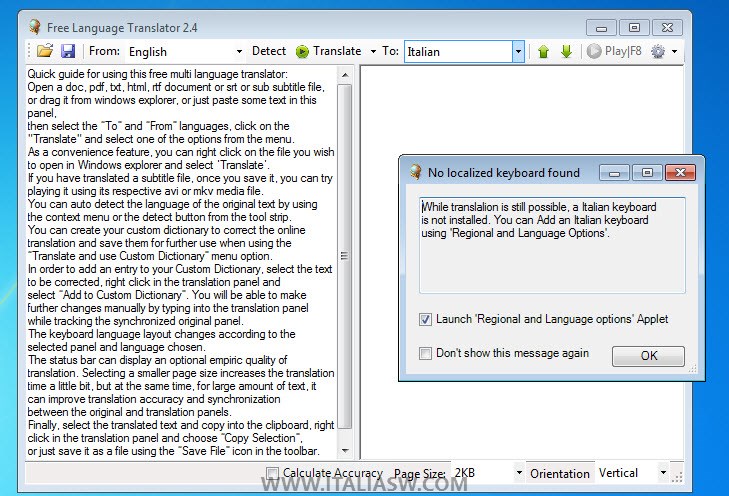Click the green down arrow icon
Screen dimensions: 729x496
tap(566, 51)
